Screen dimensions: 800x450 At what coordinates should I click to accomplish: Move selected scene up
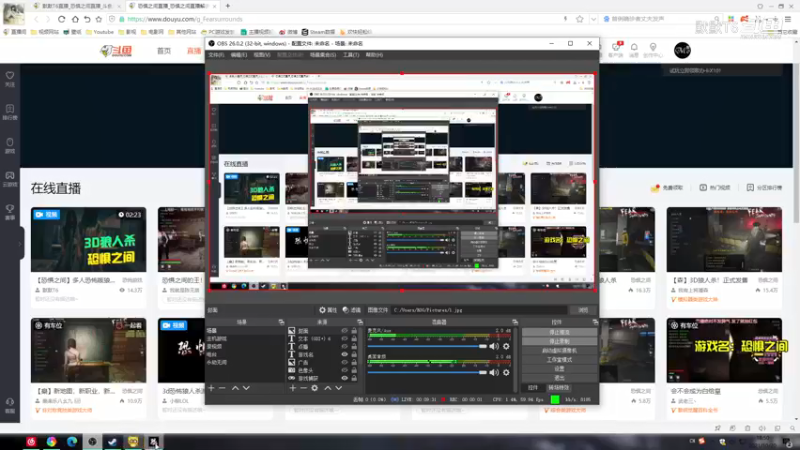click(x=235, y=388)
